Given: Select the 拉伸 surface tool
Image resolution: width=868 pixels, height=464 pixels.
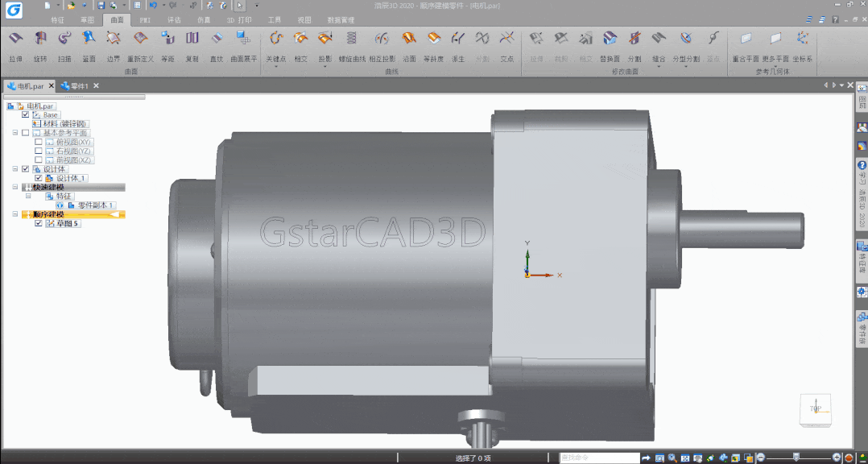Looking at the screenshot, I should [15, 46].
